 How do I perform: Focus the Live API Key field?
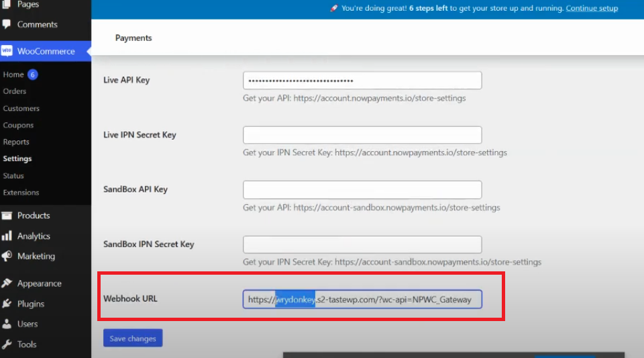coord(362,81)
